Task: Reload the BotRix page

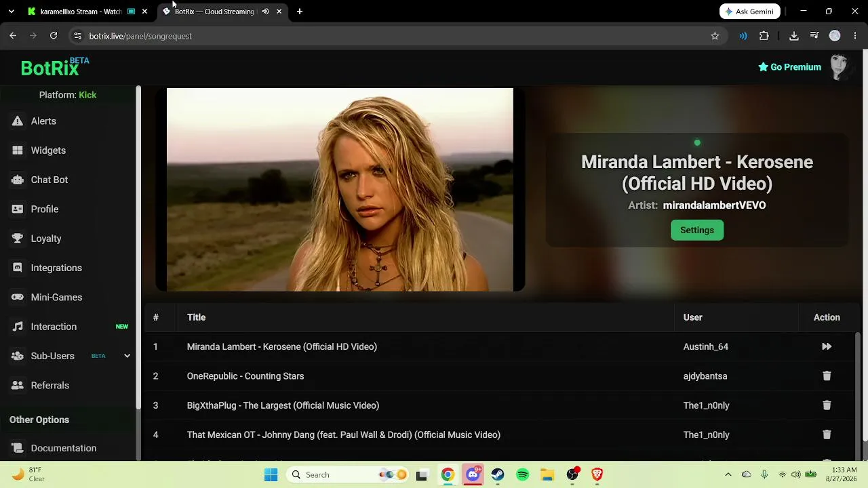Action: pyautogui.click(x=54, y=36)
